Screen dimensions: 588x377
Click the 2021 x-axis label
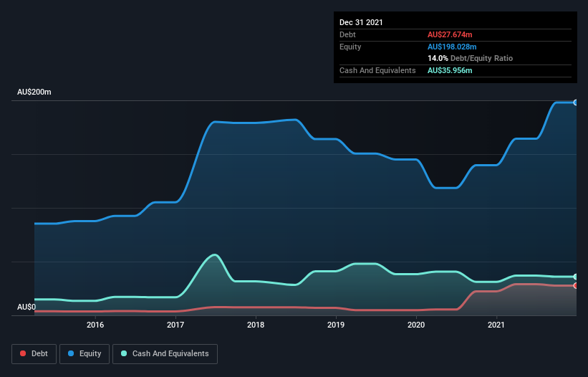click(496, 325)
